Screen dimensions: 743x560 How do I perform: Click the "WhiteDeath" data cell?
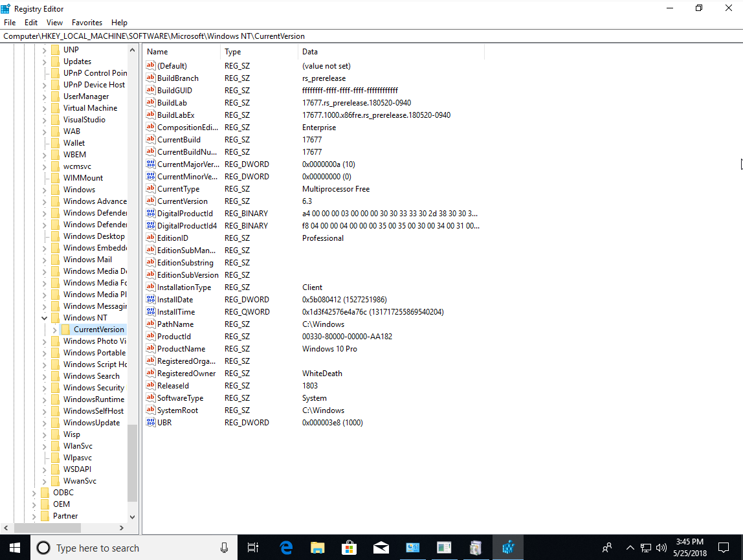[322, 373]
